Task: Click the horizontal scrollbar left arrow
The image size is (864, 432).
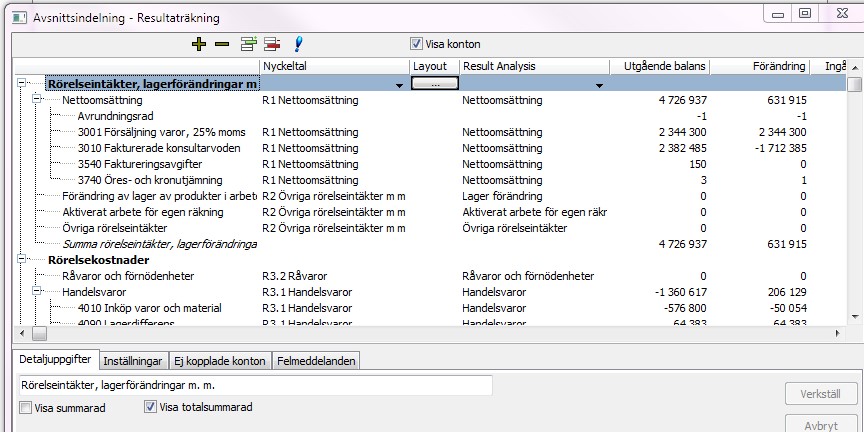Action: (22, 333)
